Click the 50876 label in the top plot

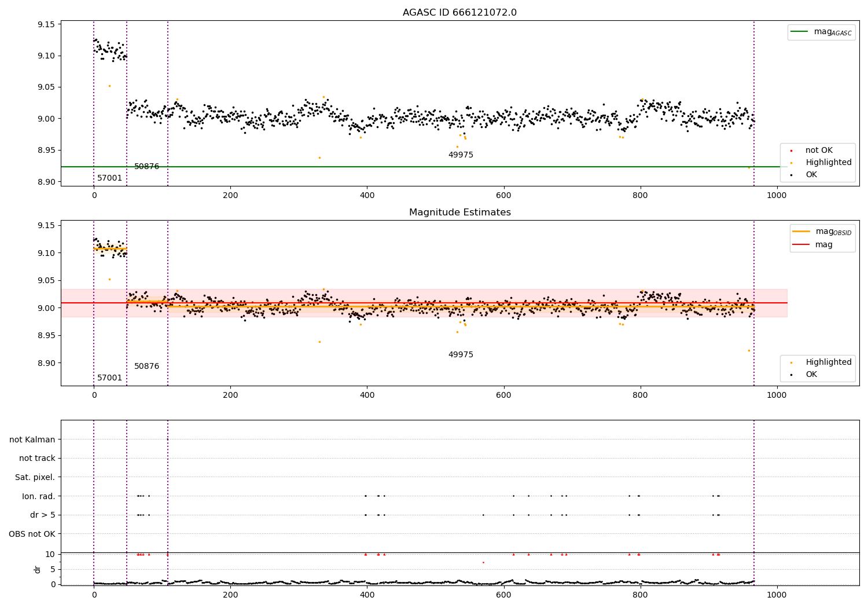click(x=146, y=166)
